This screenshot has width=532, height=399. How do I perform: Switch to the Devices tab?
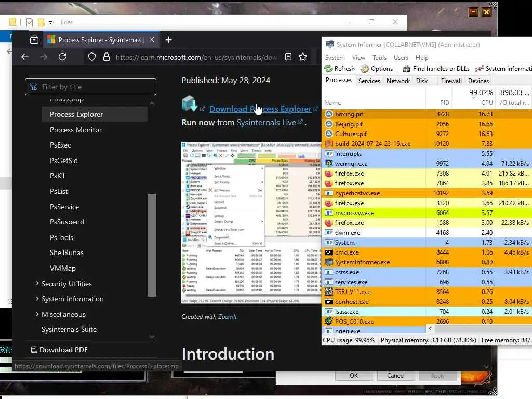pos(478,81)
